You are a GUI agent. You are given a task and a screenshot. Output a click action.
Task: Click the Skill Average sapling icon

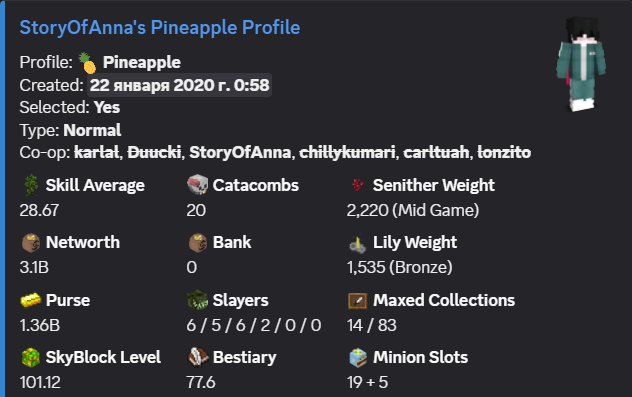tap(31, 185)
